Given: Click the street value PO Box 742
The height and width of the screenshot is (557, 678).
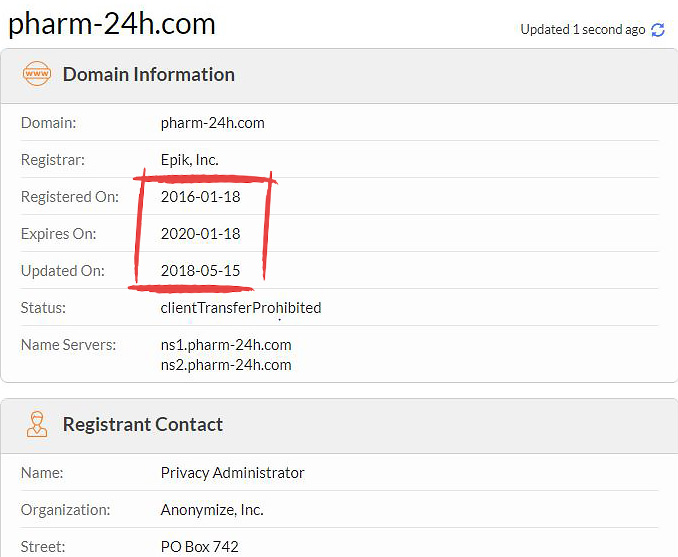Looking at the screenshot, I should [x=199, y=547].
